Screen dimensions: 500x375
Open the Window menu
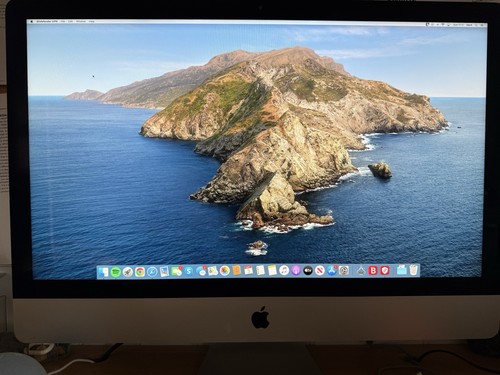point(81,22)
